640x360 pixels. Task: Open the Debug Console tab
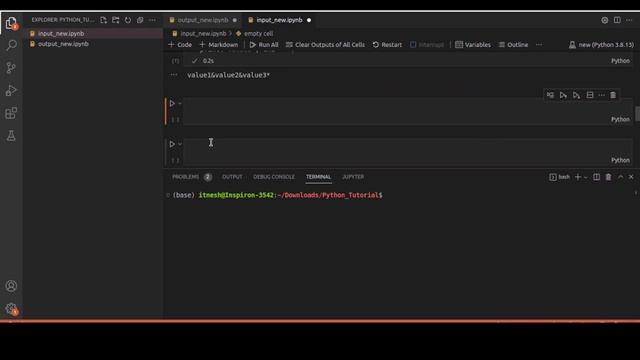tap(273, 177)
